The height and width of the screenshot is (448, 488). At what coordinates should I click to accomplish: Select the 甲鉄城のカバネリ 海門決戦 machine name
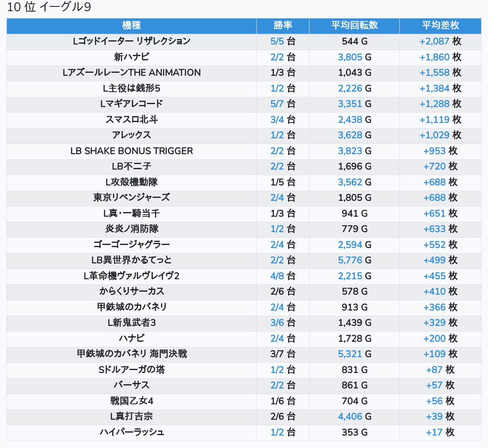[x=131, y=354]
